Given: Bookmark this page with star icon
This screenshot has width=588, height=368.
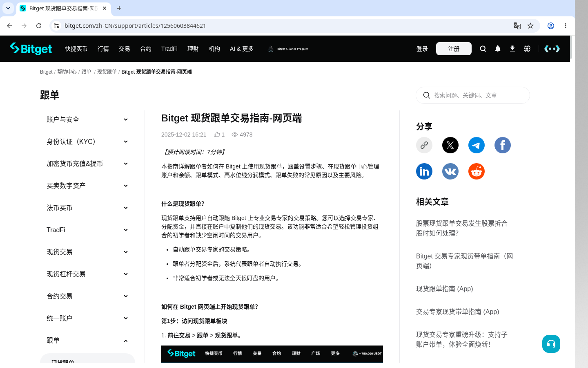Looking at the screenshot, I should point(530,26).
